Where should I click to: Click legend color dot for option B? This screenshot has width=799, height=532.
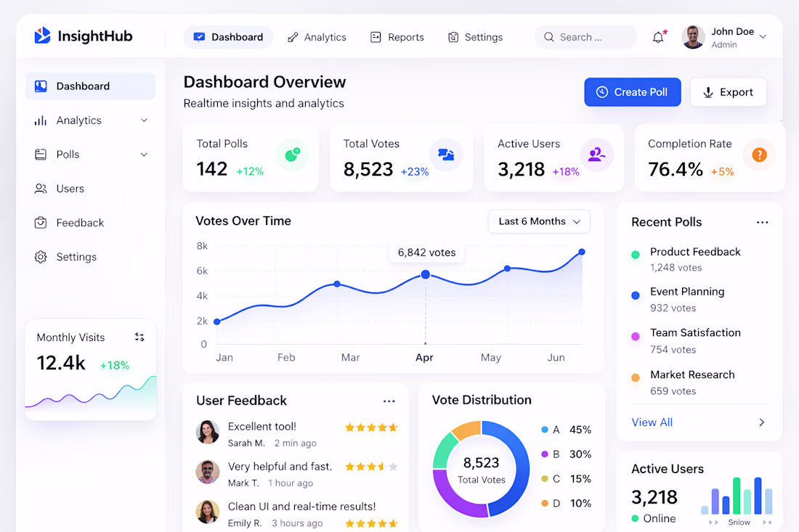[x=545, y=454]
